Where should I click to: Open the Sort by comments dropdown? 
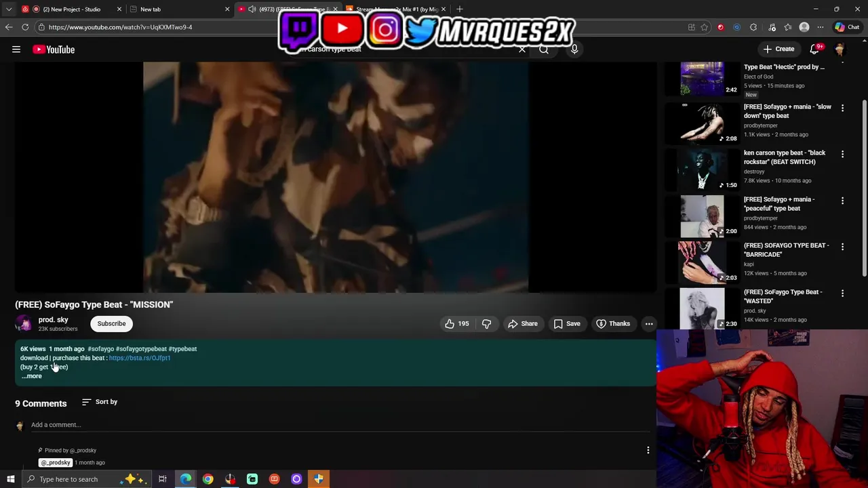[100, 402]
